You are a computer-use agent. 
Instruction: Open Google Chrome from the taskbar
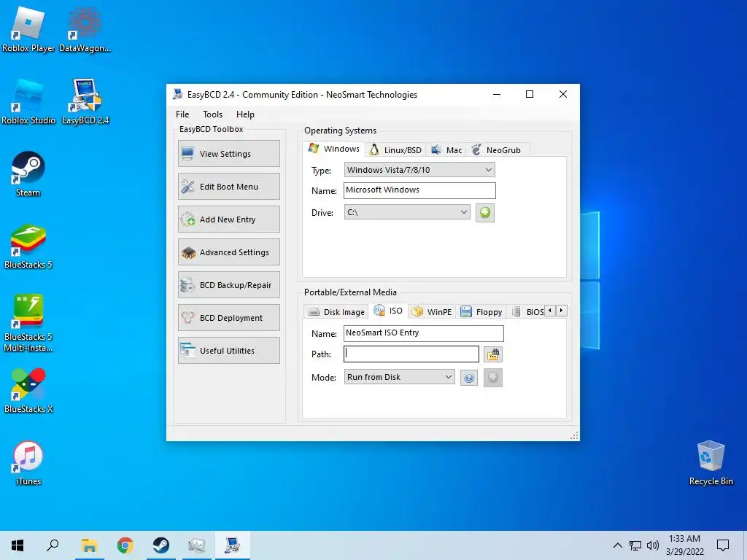pos(125,545)
